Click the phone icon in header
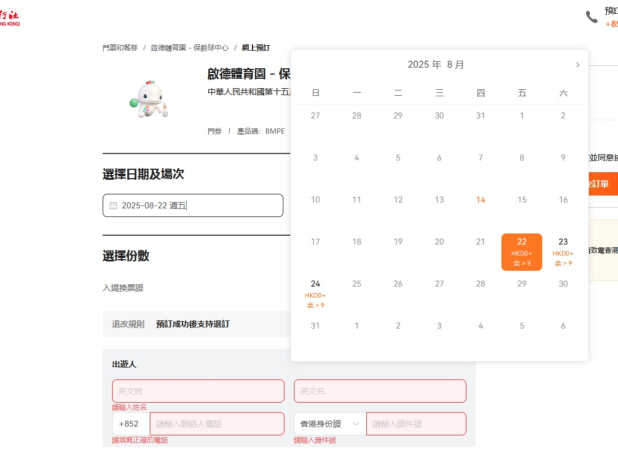This screenshot has width=618, height=464. 592,17
